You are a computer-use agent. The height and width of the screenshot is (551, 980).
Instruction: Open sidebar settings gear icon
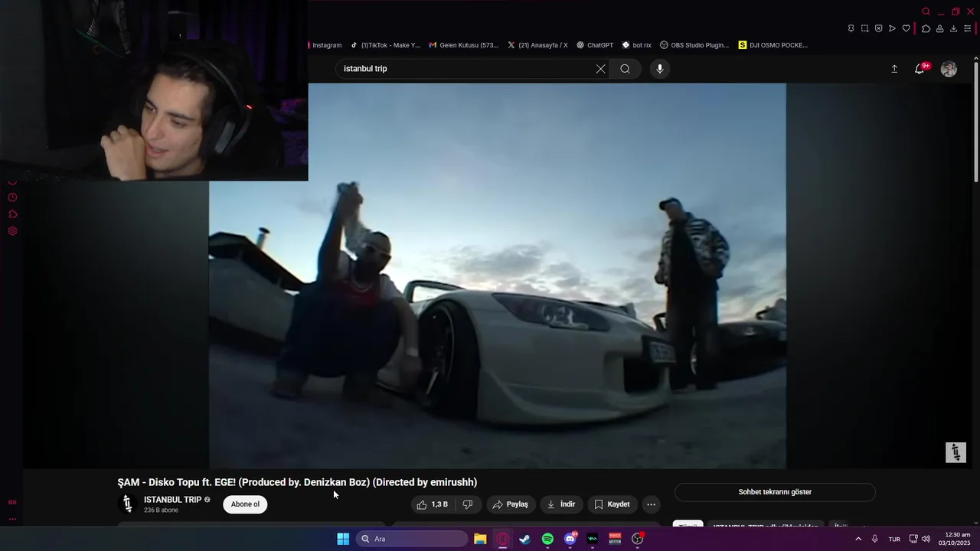[x=12, y=231]
